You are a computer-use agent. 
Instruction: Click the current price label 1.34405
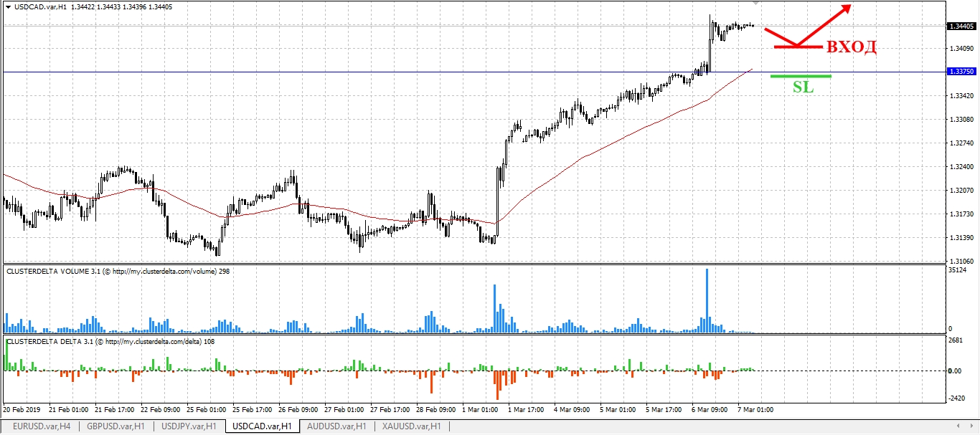click(961, 26)
